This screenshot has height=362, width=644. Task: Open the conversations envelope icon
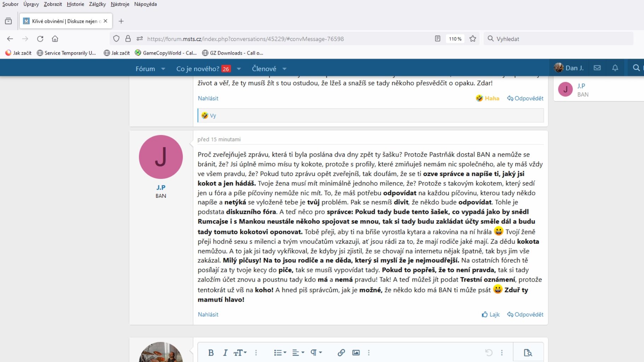pos(597,68)
